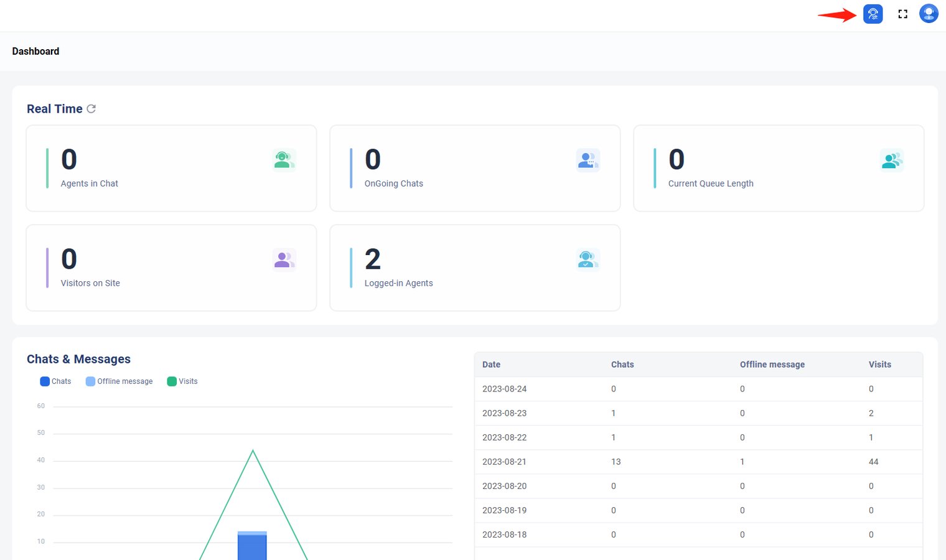The width and height of the screenshot is (946, 560).
Task: Click the Visits column header
Action: [879, 365]
